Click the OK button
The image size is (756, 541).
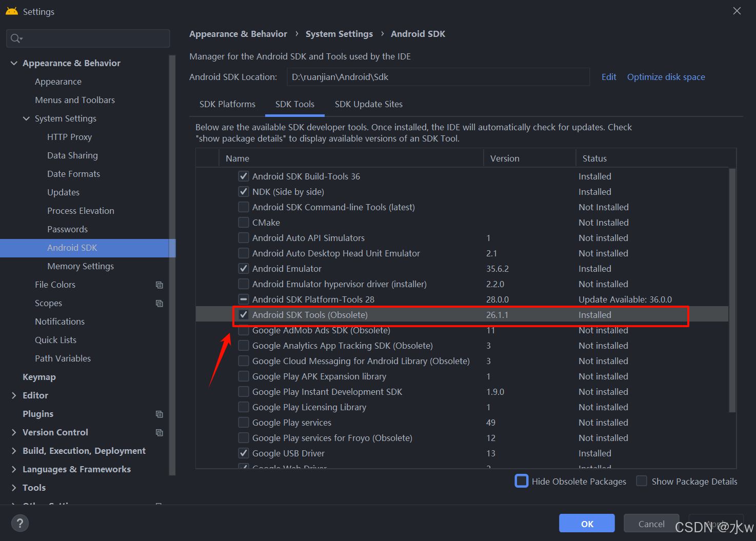[587, 524]
